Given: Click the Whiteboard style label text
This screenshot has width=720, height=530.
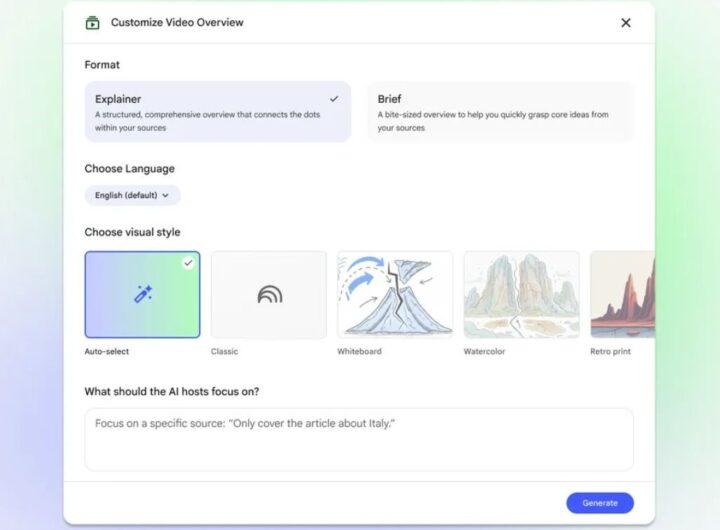Looking at the screenshot, I should pyautogui.click(x=359, y=352).
